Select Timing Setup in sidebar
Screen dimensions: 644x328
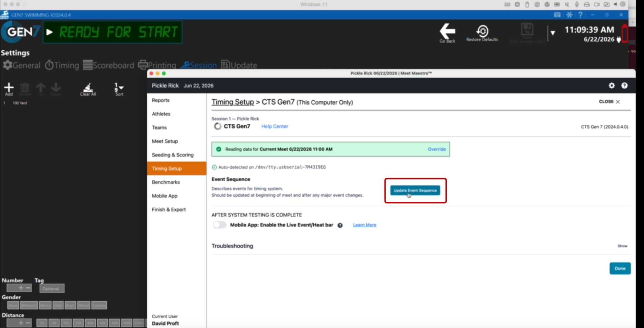point(177,168)
